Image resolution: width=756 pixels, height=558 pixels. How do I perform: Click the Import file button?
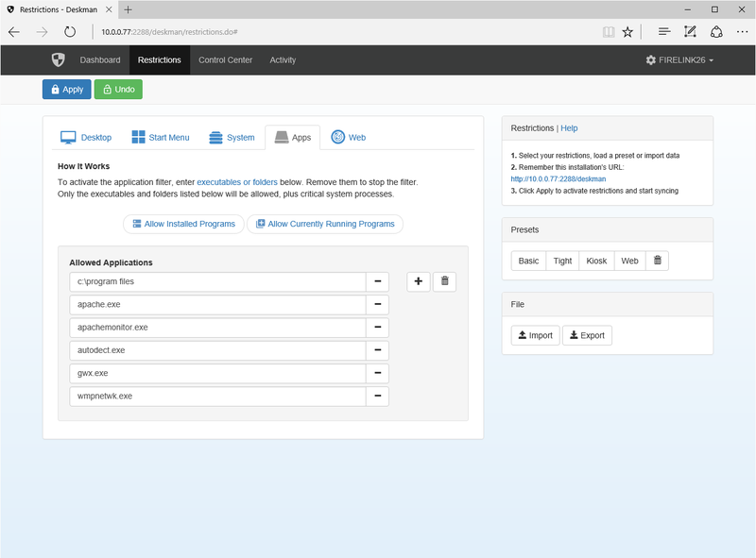click(535, 335)
